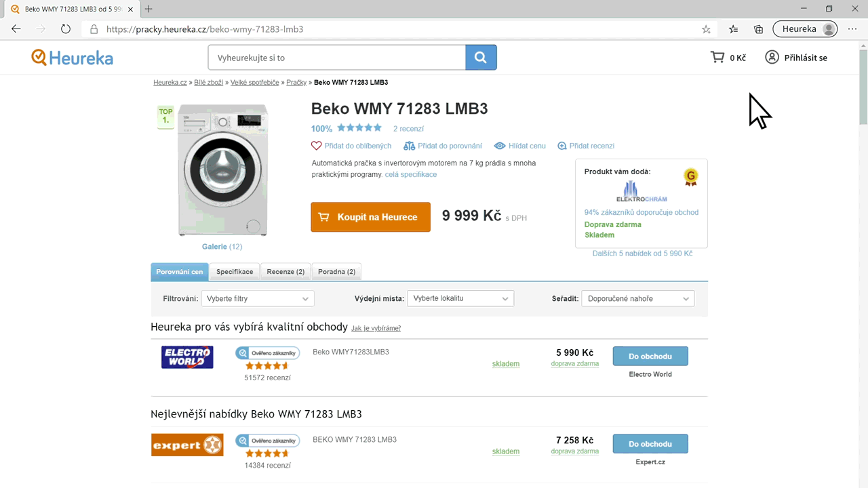
Task: Open browser Settings and more menu
Action: [x=852, y=29]
